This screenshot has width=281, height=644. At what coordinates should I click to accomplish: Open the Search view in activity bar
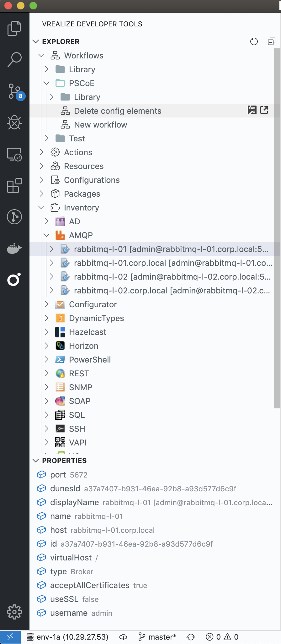pyautogui.click(x=14, y=59)
